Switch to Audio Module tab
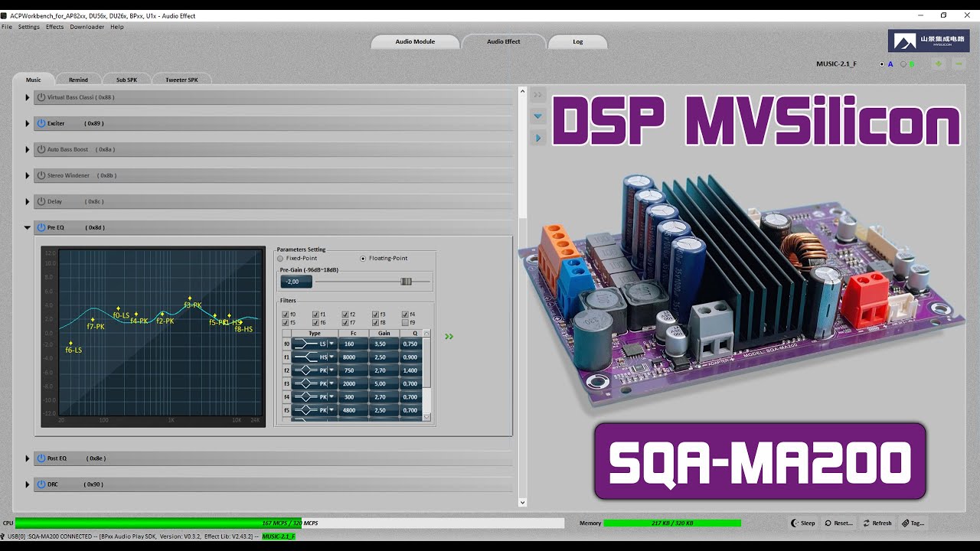The height and width of the screenshot is (551, 980). [415, 41]
